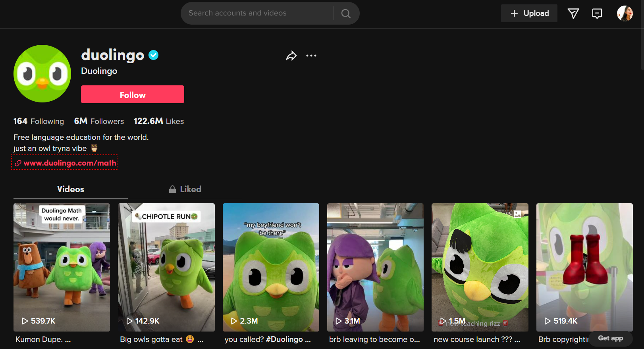644x349 pixels.
Task: Open the inbox notifications icon
Action: click(x=597, y=13)
